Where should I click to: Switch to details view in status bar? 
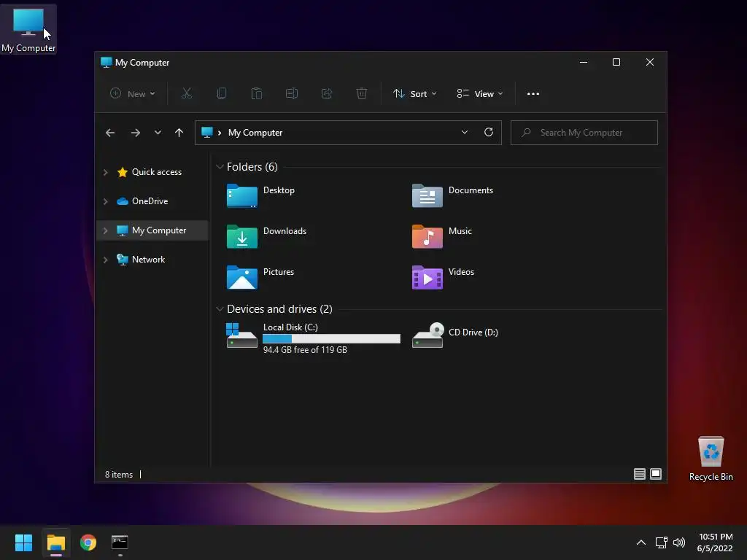639,474
